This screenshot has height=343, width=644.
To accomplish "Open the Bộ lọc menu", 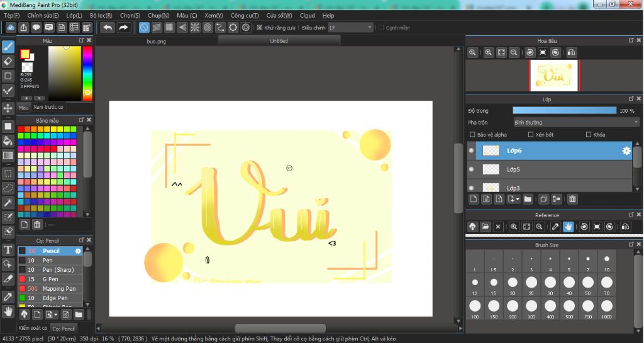I will (x=101, y=16).
